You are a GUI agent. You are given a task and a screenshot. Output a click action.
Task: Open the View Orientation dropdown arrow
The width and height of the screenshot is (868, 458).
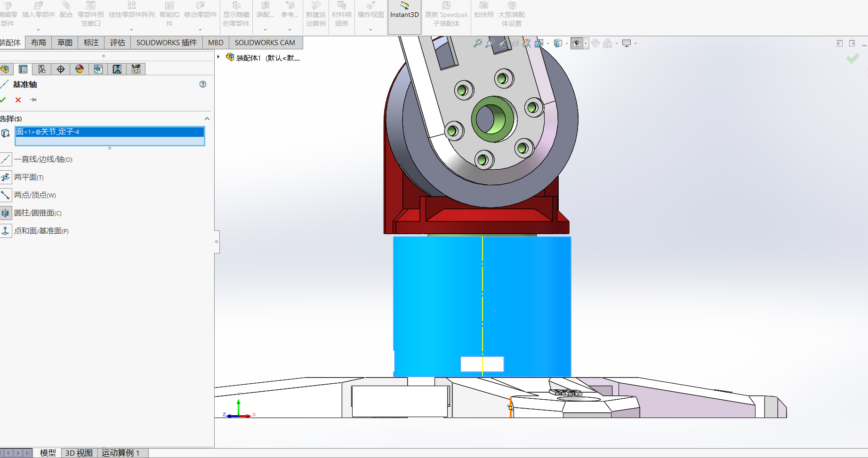coord(548,43)
